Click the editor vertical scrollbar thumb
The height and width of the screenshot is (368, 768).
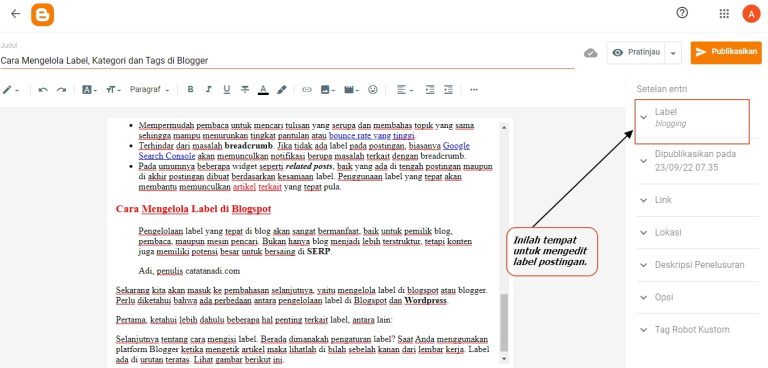point(504,322)
